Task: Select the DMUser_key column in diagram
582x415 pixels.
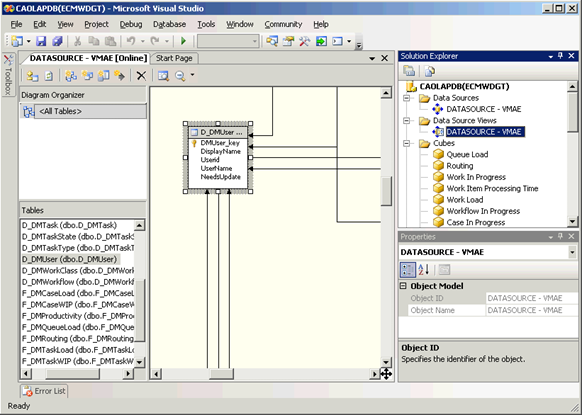Action: (x=220, y=143)
